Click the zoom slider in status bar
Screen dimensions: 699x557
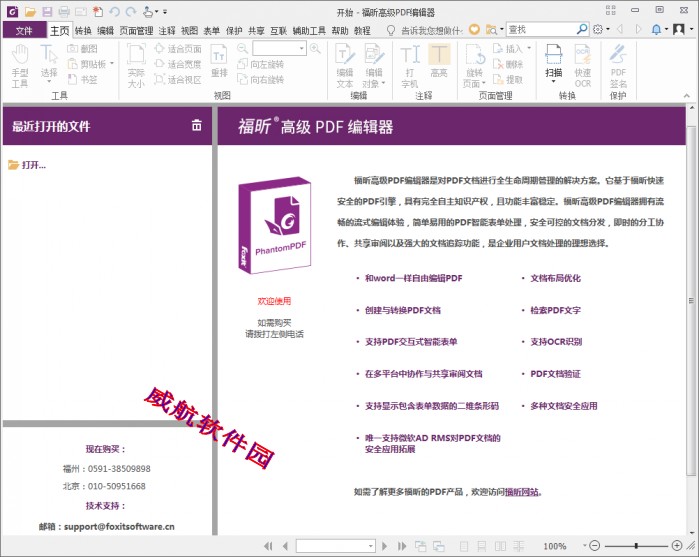click(636, 546)
